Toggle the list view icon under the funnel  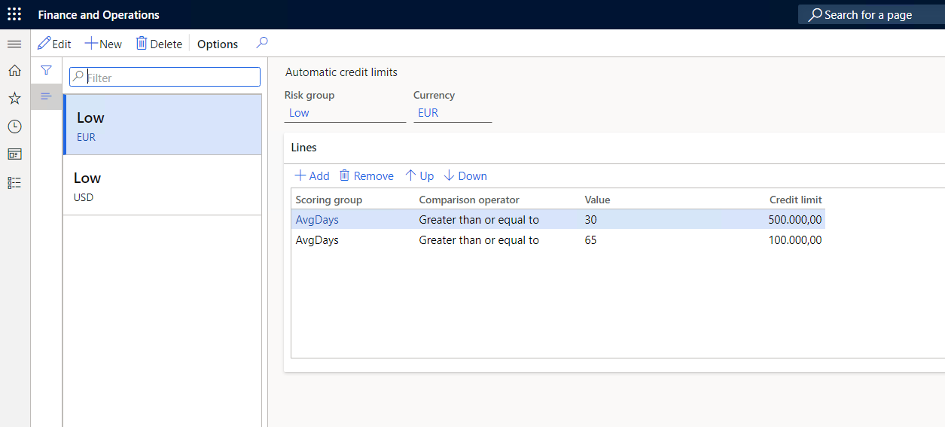pos(46,96)
